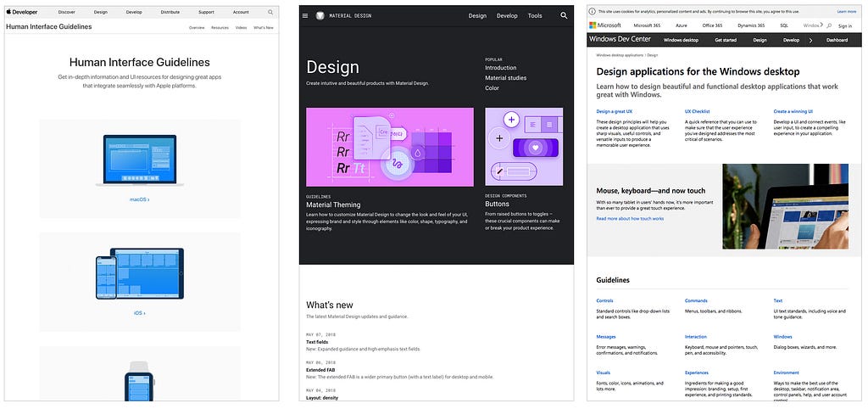The image size is (868, 409).
Task: Open the Buttons design component title
Action: point(497,204)
